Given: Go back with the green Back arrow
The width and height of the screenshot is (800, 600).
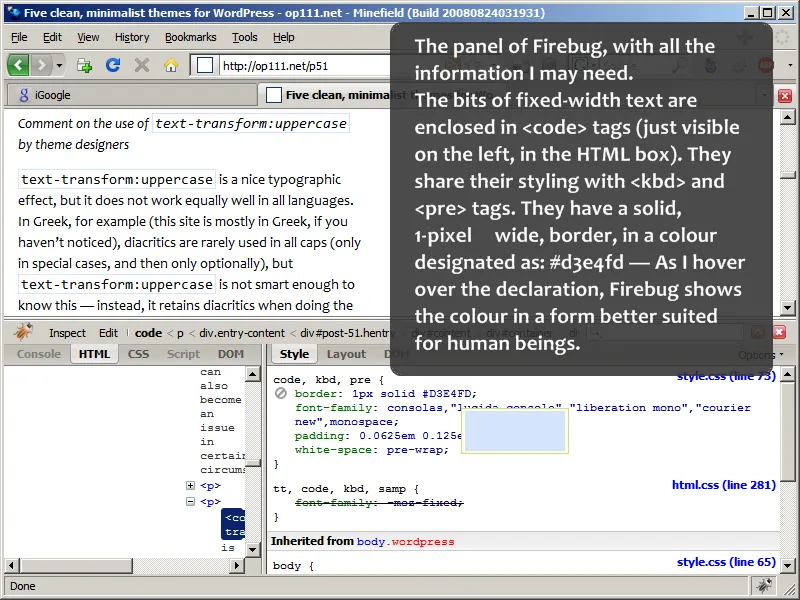Looking at the screenshot, I should pos(18,65).
